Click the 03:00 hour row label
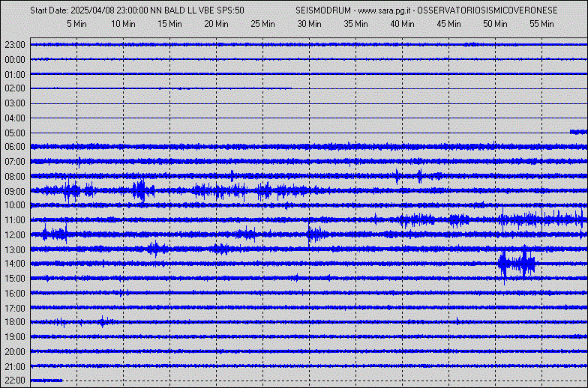This screenshot has width=588, height=388. pyautogui.click(x=15, y=103)
